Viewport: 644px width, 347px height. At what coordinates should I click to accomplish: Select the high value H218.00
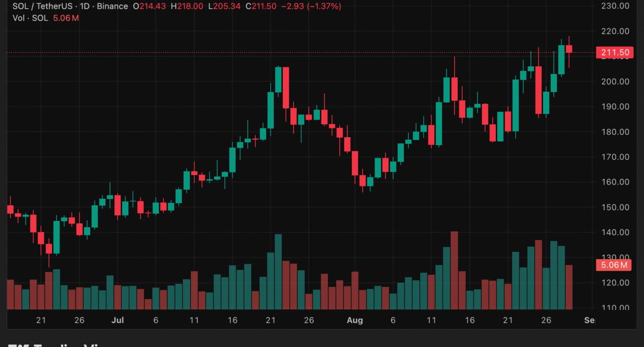tap(186, 6)
